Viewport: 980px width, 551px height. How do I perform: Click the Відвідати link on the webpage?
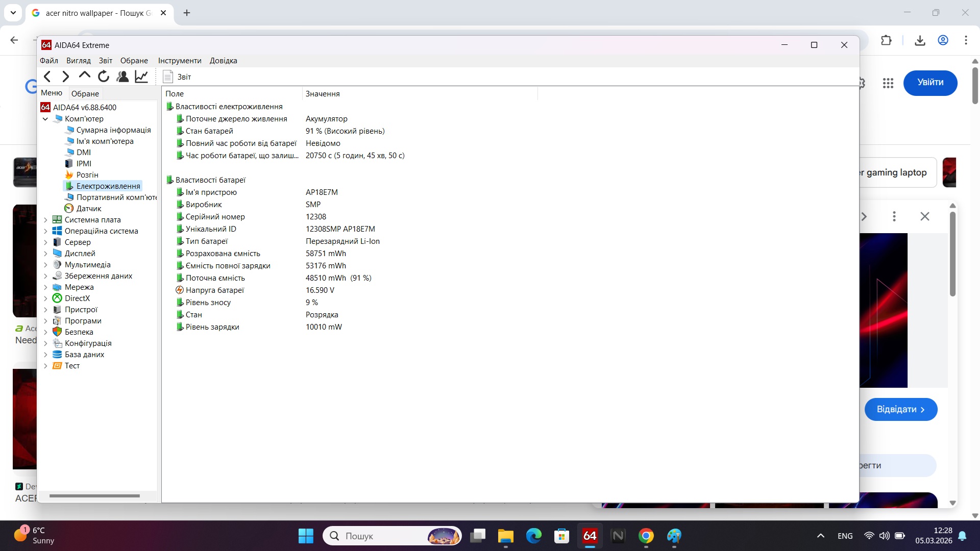(901, 409)
